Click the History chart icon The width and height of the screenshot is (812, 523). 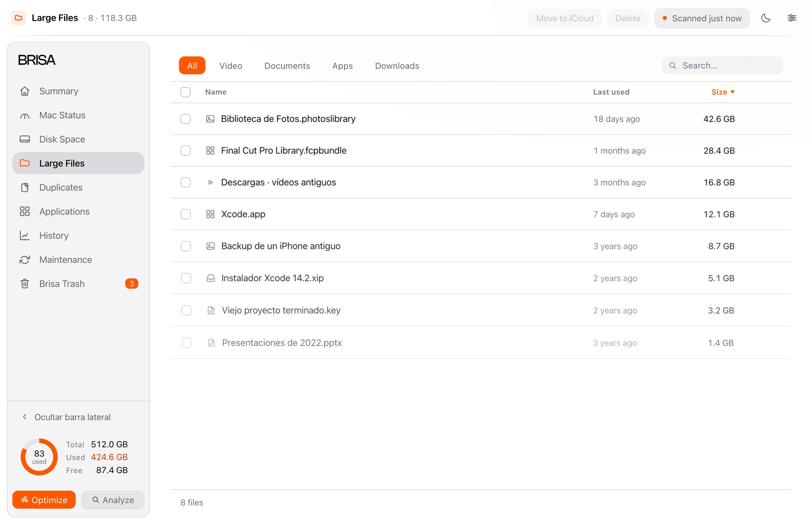[x=25, y=236]
